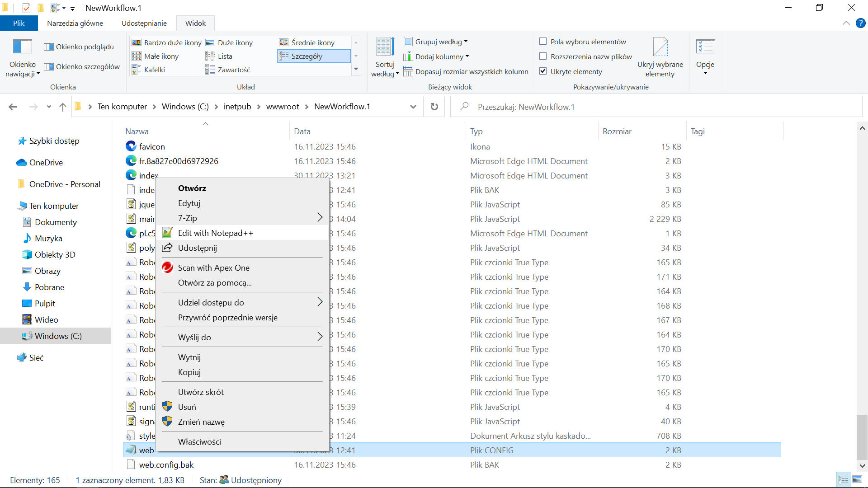The height and width of the screenshot is (488, 868).
Task: Select Średnie ikony layout
Action: coord(307,42)
